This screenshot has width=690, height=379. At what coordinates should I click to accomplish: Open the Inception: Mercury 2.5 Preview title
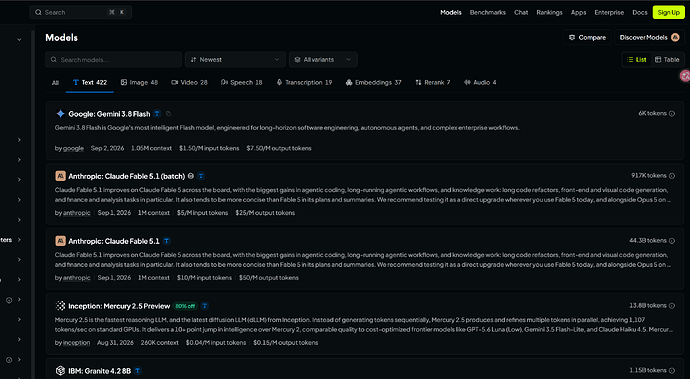click(x=119, y=306)
